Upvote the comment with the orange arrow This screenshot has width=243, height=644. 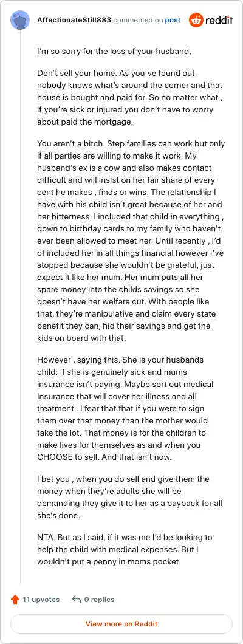[15, 600]
